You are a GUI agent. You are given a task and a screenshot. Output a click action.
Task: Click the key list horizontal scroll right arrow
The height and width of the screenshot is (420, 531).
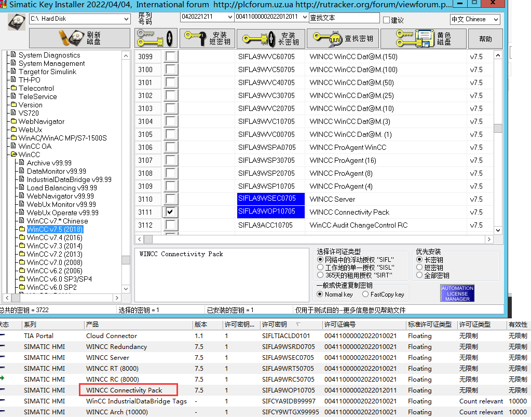(x=488, y=240)
